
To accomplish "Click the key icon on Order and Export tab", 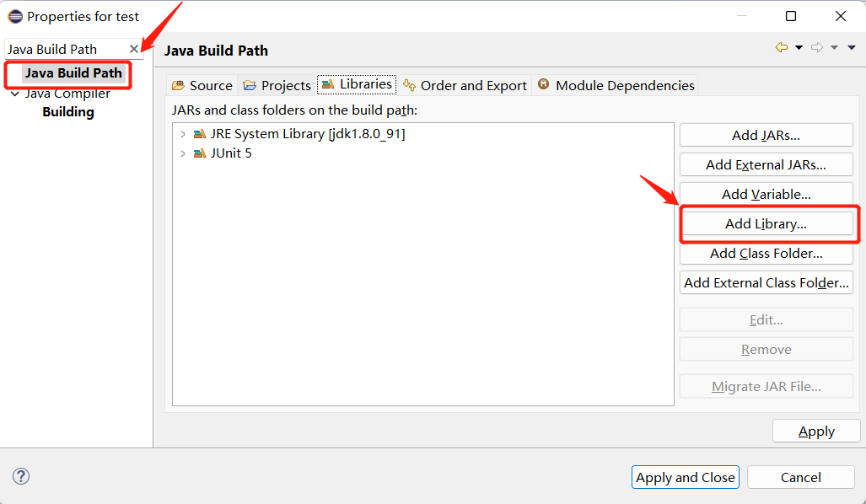I will (x=410, y=84).
